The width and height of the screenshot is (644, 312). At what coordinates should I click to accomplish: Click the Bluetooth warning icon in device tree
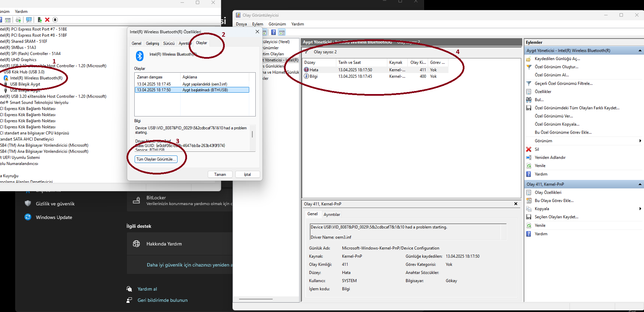pos(6,78)
